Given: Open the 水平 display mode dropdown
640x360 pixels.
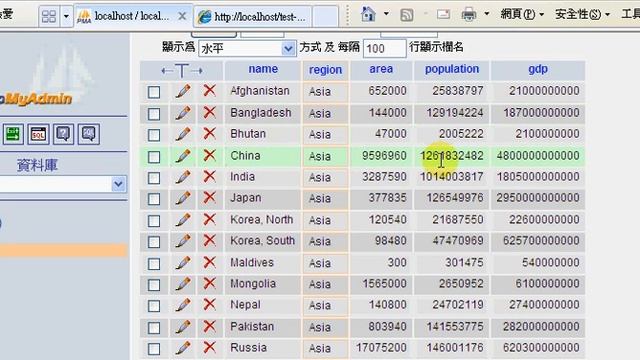Looking at the screenshot, I should tap(247, 49).
